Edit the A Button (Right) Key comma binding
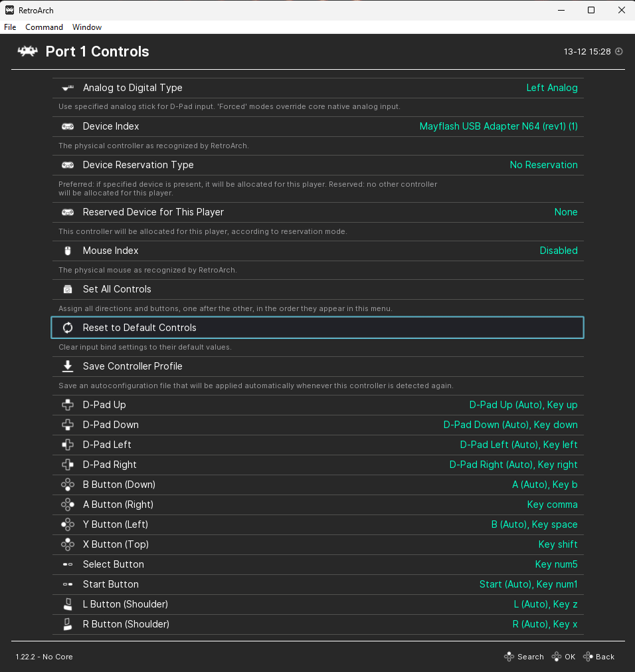This screenshot has width=635, height=672. (552, 504)
